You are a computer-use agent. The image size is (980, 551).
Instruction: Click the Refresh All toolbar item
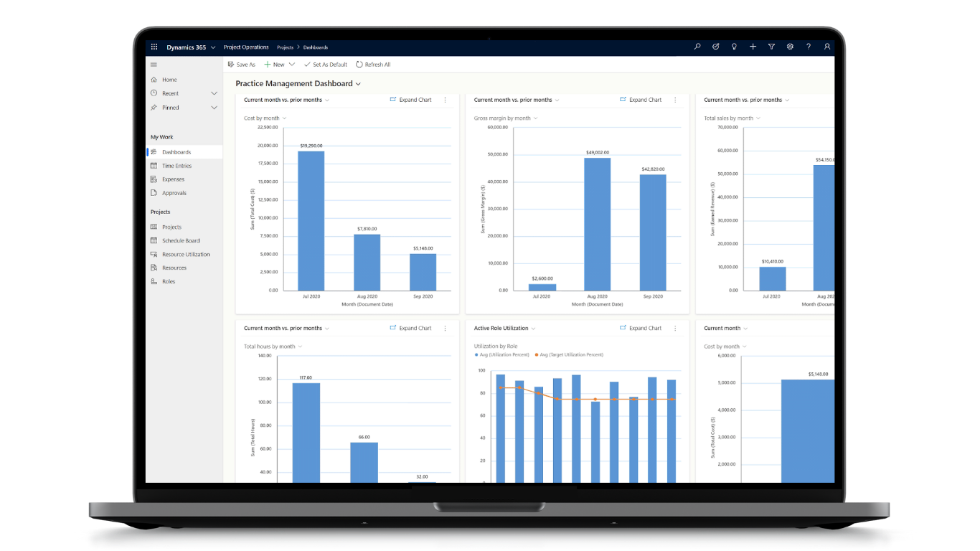[x=373, y=65]
